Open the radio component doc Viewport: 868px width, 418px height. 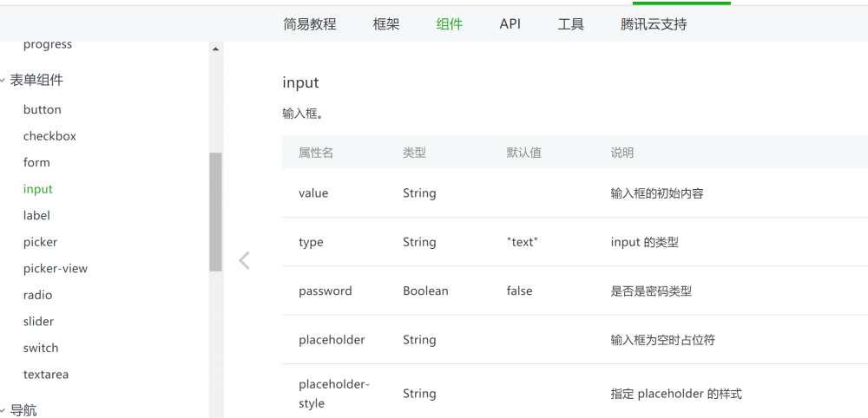point(38,295)
